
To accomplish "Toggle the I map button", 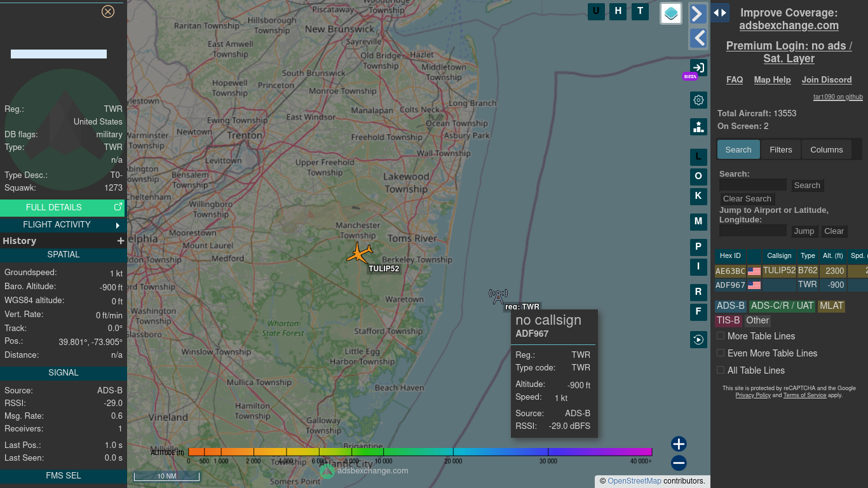I will point(698,267).
